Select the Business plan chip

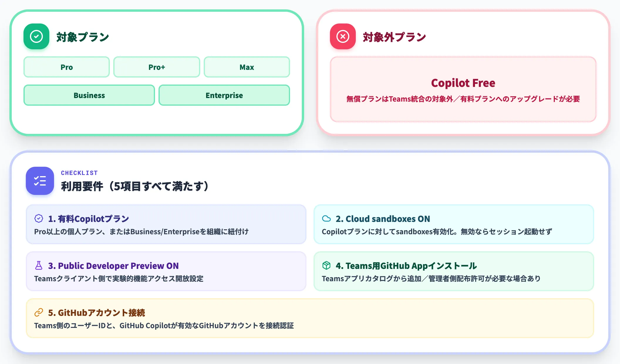89,95
